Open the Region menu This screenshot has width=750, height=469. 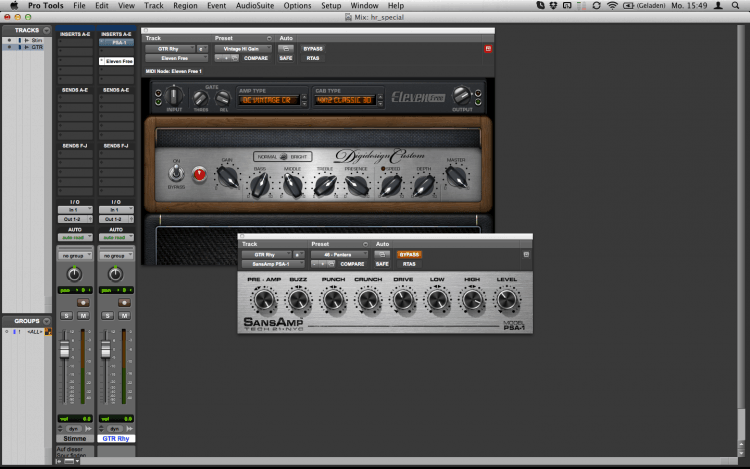pyautogui.click(x=185, y=6)
